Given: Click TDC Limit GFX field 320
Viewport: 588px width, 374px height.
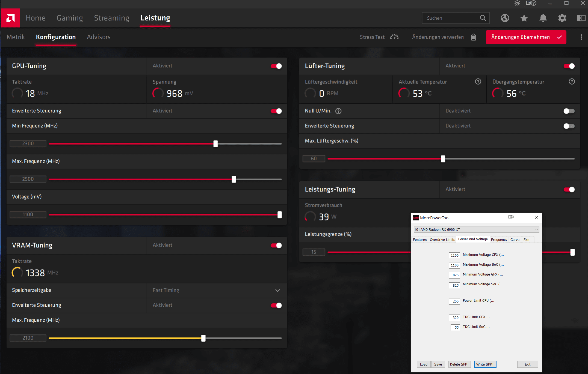Looking at the screenshot, I should tap(454, 318).
